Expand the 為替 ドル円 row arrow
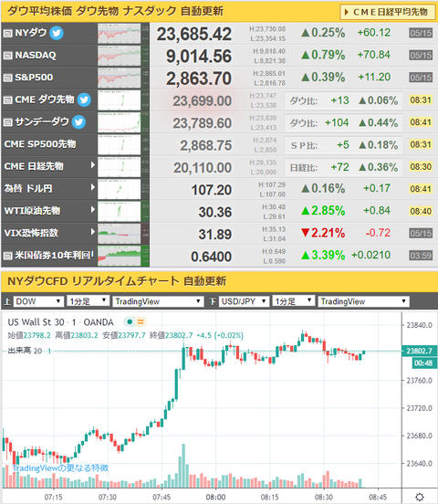This screenshot has width=438, height=504. pyautogui.click(x=92, y=187)
